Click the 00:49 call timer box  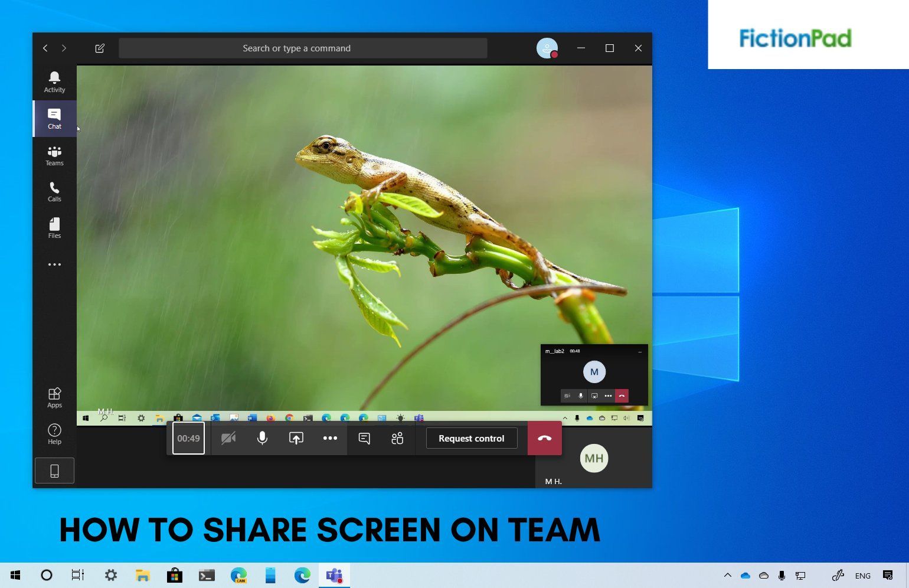(188, 438)
